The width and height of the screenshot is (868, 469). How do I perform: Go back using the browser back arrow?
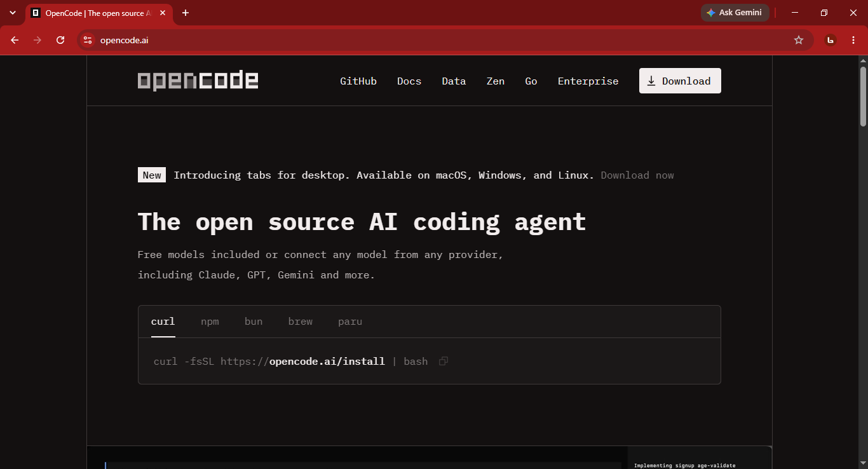click(x=15, y=40)
